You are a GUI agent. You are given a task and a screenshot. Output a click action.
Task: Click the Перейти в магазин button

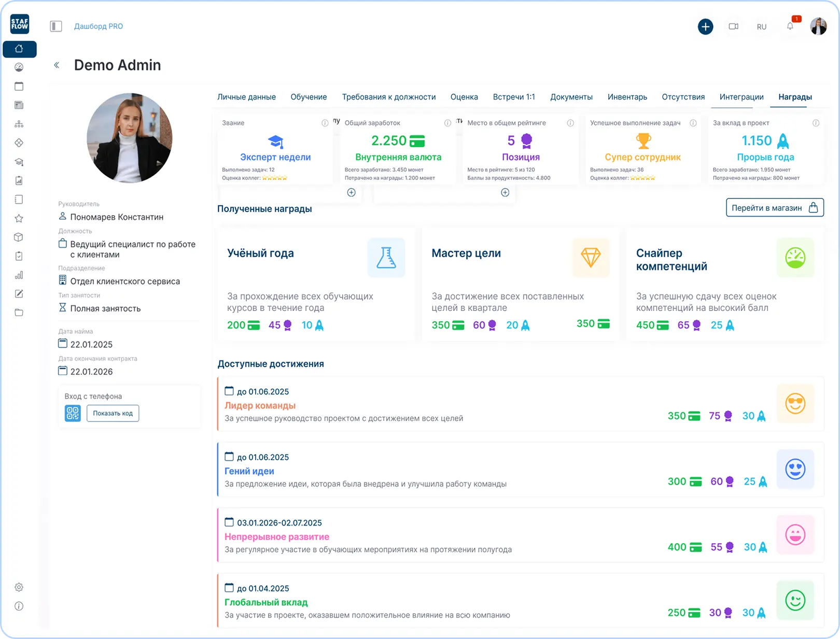click(x=774, y=208)
